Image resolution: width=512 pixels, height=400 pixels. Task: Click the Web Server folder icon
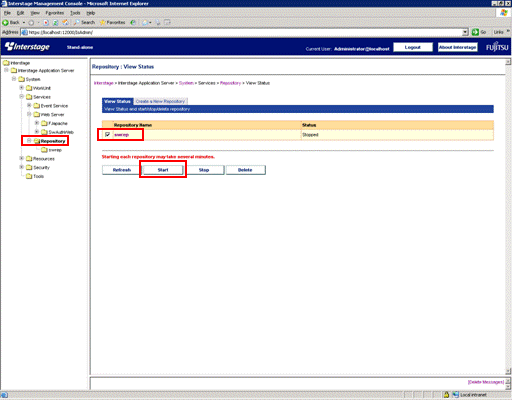tap(37, 115)
